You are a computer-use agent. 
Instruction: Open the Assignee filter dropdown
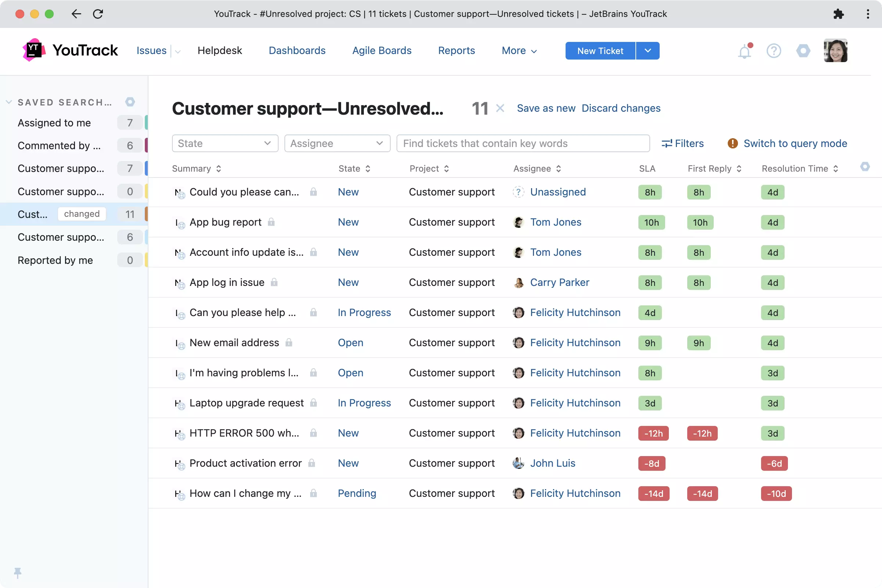point(337,143)
